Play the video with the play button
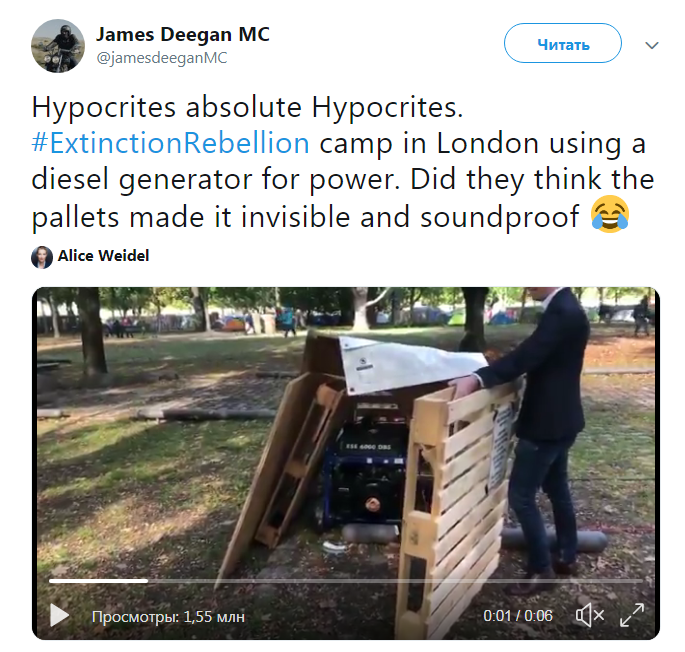Image resolution: width=685 pixels, height=652 pixels. [x=59, y=615]
